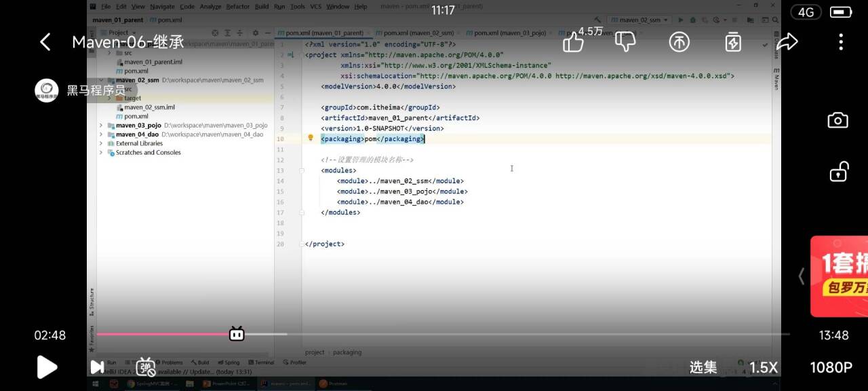The height and width of the screenshot is (391, 868).
Task: Click the Collapse All icon in Project panel
Action: 240,33
